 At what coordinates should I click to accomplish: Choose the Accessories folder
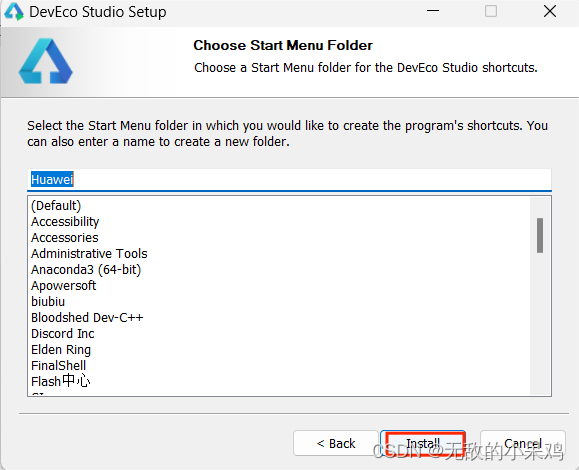[65, 237]
